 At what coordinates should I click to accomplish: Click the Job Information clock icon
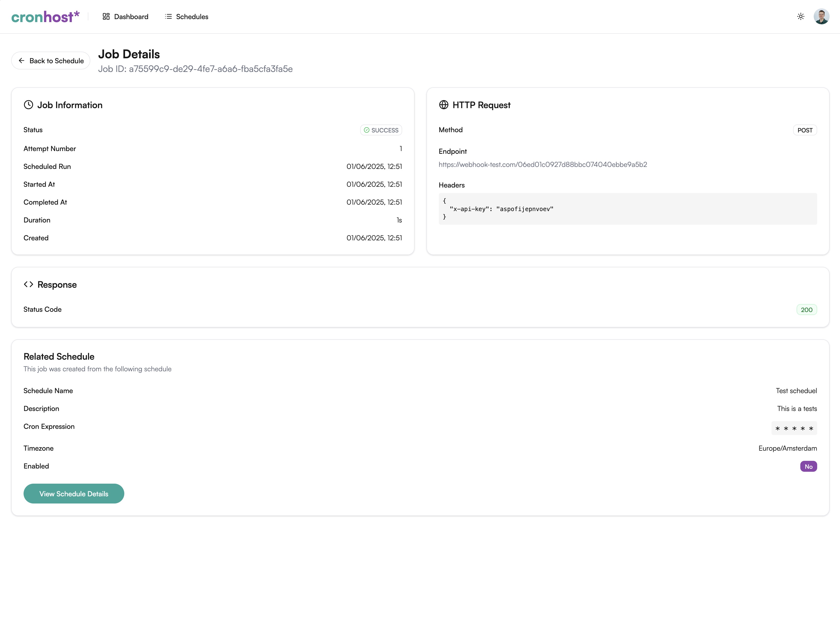[29, 105]
